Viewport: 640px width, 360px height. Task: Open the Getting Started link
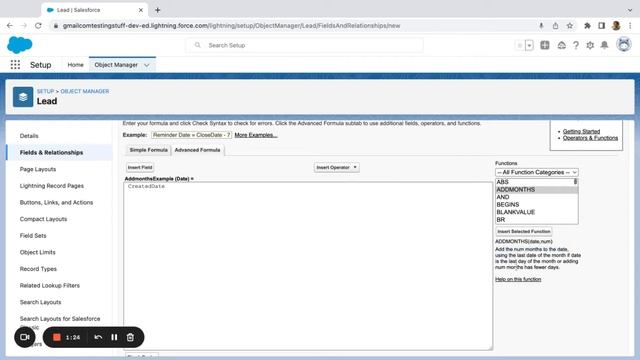(581, 131)
